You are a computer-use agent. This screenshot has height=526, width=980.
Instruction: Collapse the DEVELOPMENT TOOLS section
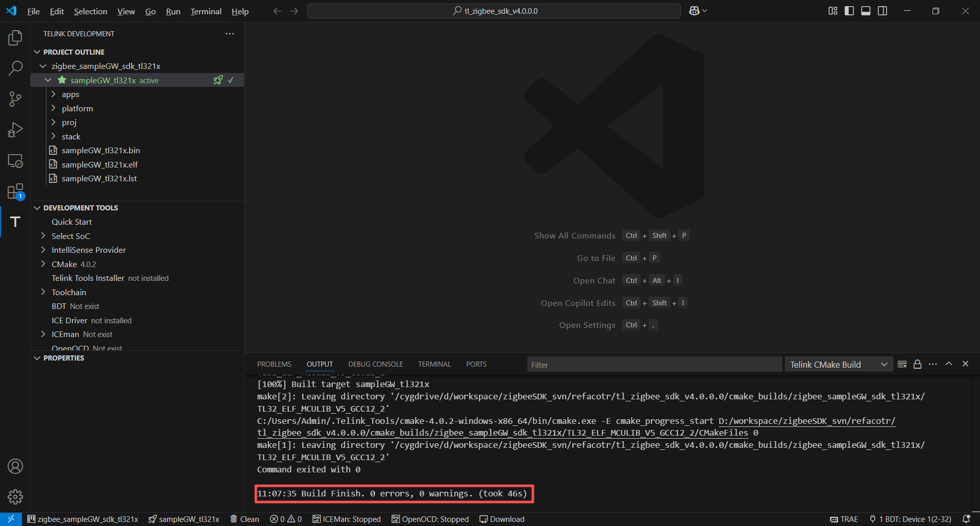click(x=37, y=208)
